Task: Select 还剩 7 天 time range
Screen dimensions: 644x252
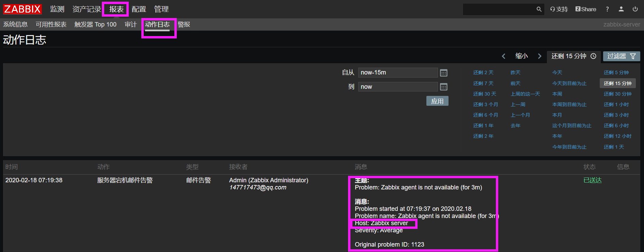Action: (x=483, y=83)
